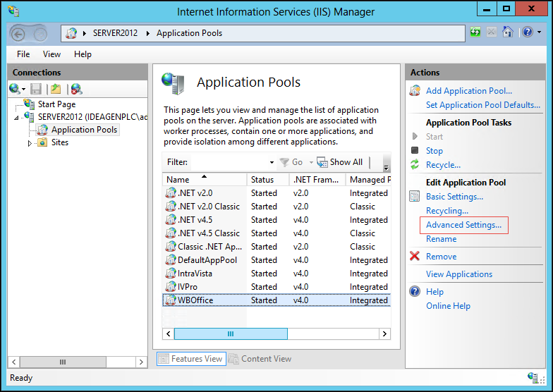The height and width of the screenshot is (392, 553).
Task: Select the IVPro application pool row
Action: 276,287
